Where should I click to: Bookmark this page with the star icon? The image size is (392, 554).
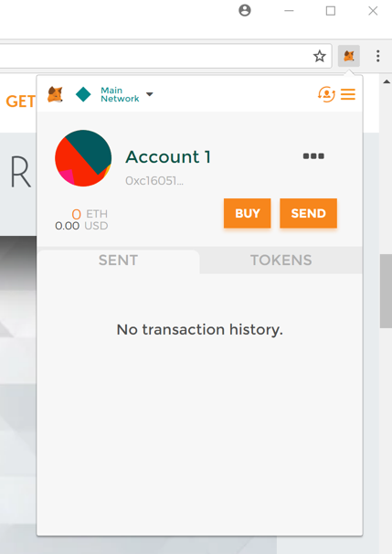coord(320,56)
